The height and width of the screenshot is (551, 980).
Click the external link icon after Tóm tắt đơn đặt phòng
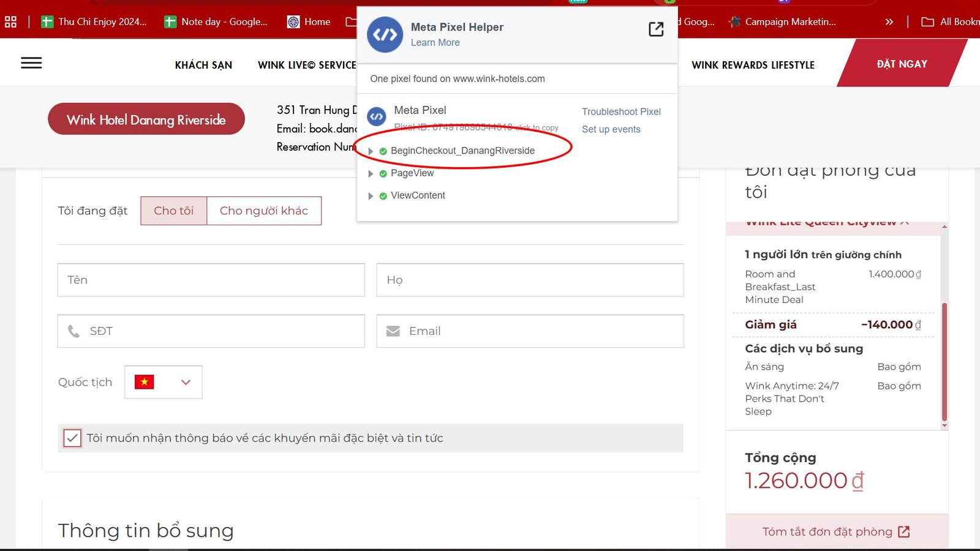click(x=904, y=531)
